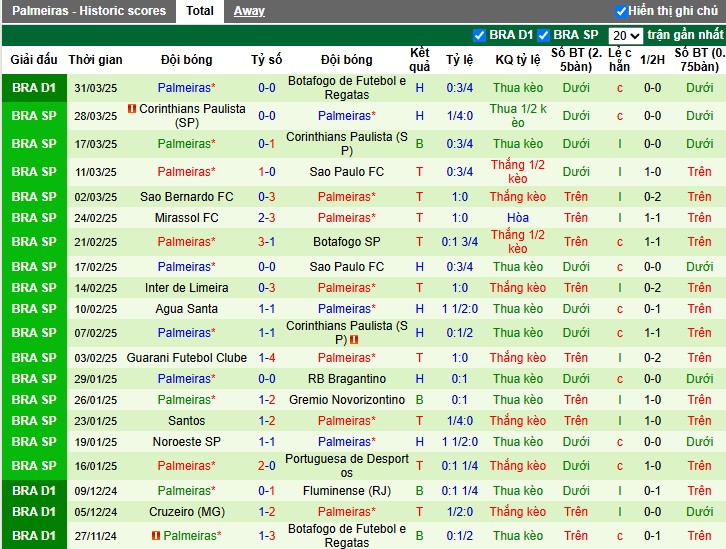Click the 2-0 score versus Portuguesa
The height and width of the screenshot is (549, 726).
[267, 466]
